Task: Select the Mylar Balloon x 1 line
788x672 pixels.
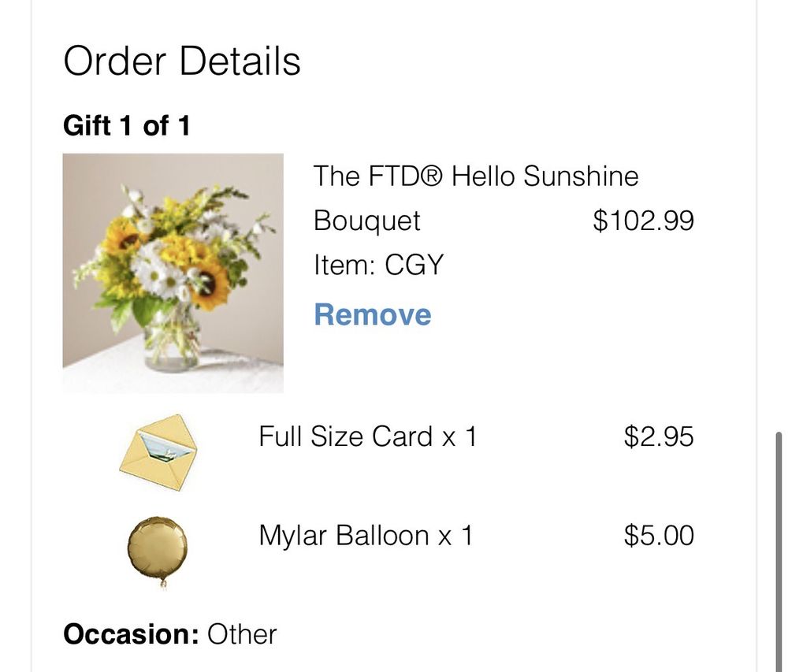Action: (x=366, y=536)
